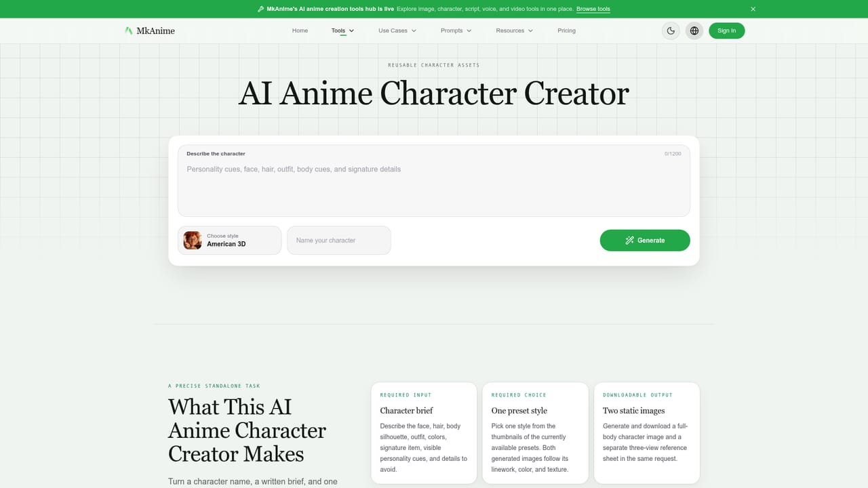
Task: Follow the Browse tools link
Action: pyautogui.click(x=593, y=9)
